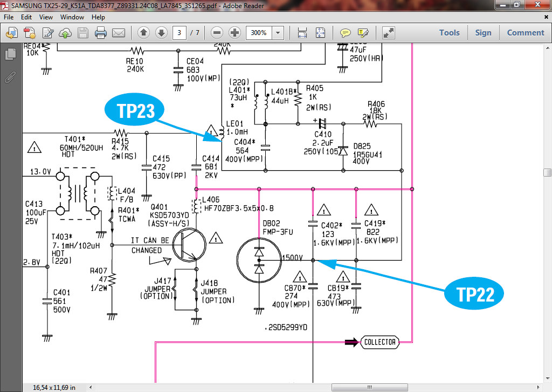Open the page thumbnails panel
The width and height of the screenshot is (552, 392).
pos(10,54)
